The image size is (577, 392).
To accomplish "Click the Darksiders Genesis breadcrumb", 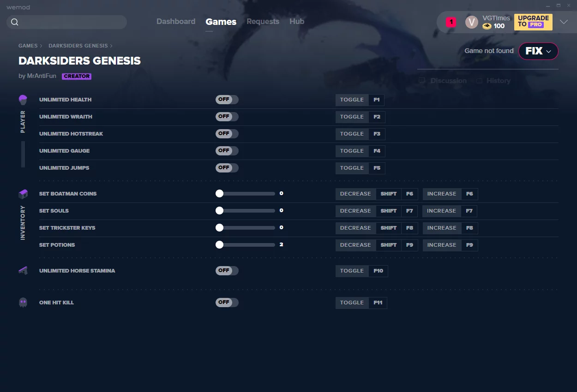I will [x=78, y=46].
